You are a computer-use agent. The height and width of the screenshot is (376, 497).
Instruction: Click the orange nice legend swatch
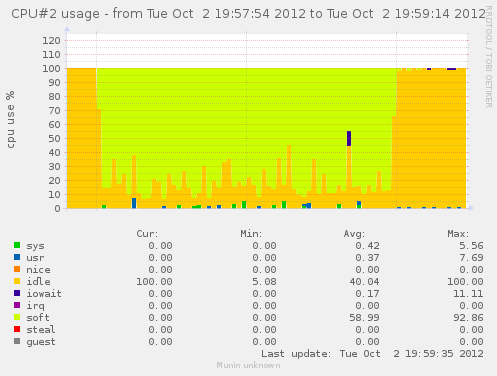pyautogui.click(x=17, y=269)
